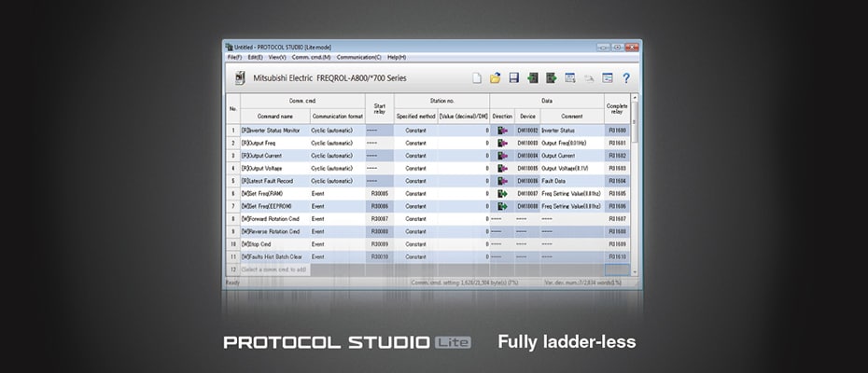Click the toolbar icon left of Help

pyautogui.click(x=608, y=77)
